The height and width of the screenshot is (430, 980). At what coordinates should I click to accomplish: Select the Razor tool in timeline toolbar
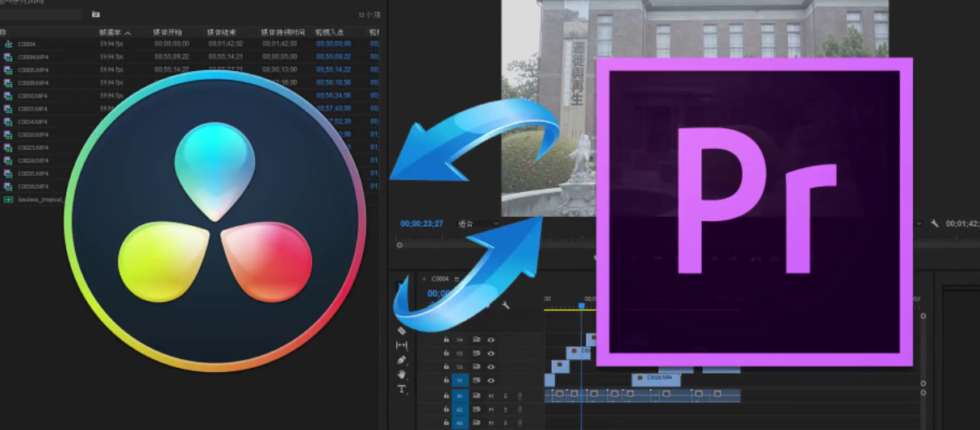[402, 331]
